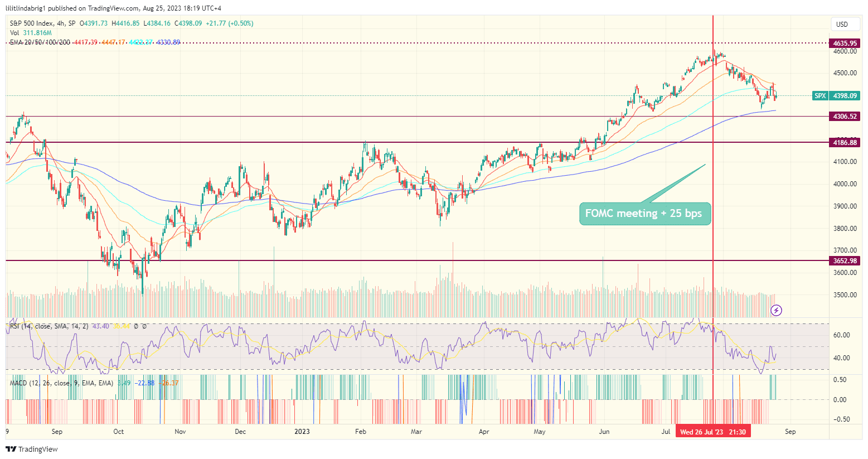Screen dimensions: 868x459
Task: Select the Vol indicator legend
Action: pyautogui.click(x=14, y=33)
